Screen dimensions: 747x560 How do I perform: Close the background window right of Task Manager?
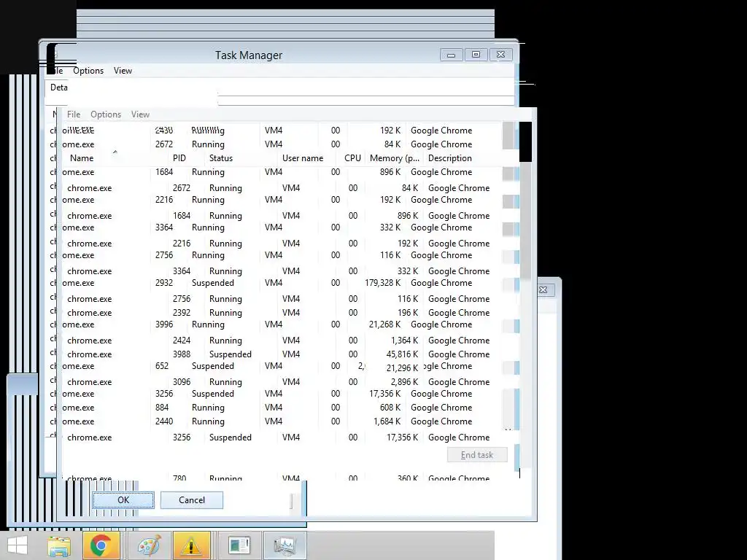(543, 289)
